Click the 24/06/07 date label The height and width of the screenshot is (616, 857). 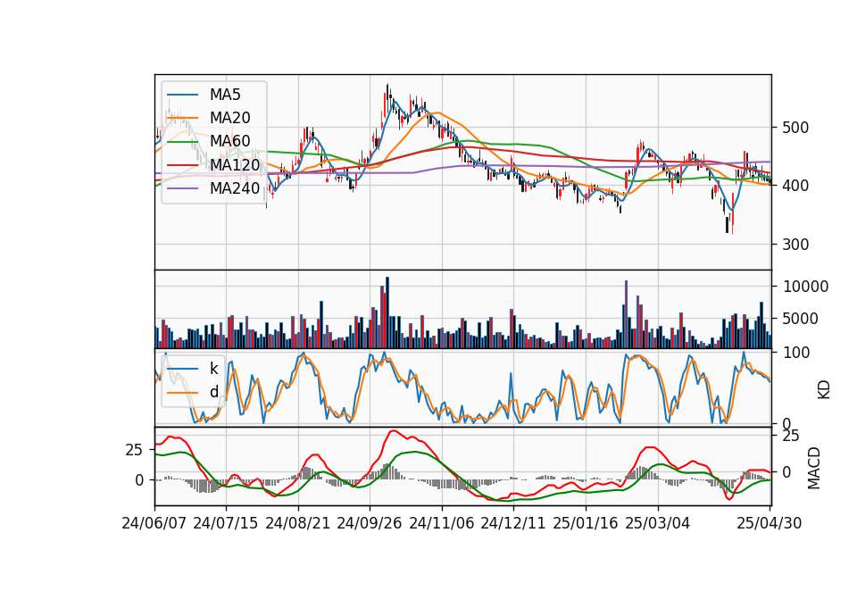click(x=154, y=524)
